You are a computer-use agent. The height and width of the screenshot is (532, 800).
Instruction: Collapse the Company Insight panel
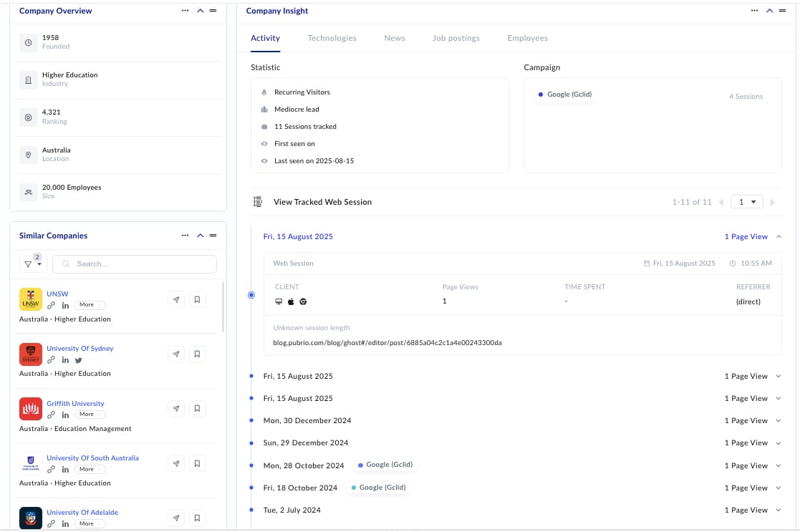[769, 11]
